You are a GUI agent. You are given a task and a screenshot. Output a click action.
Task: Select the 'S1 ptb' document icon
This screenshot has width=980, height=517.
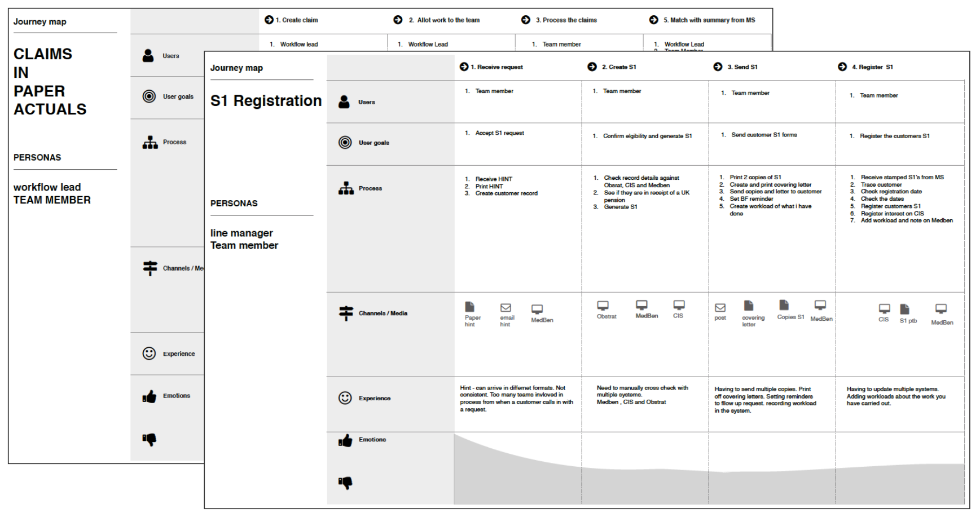coord(904,309)
